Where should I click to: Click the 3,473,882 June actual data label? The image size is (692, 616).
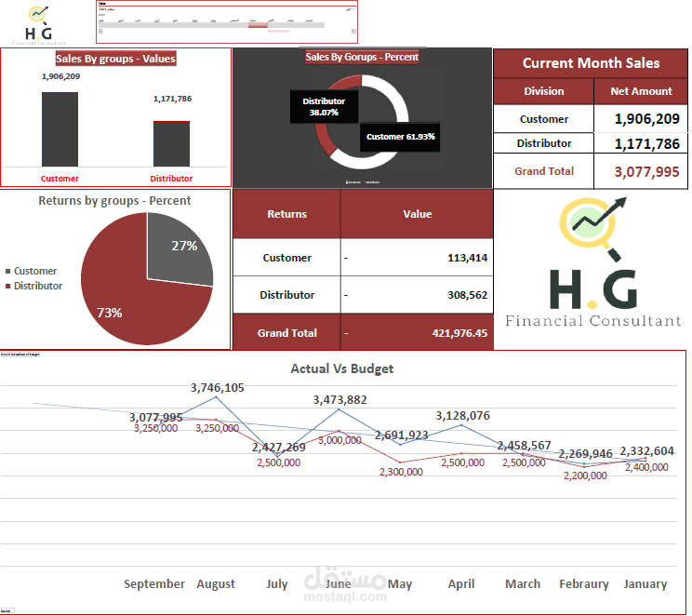point(339,399)
